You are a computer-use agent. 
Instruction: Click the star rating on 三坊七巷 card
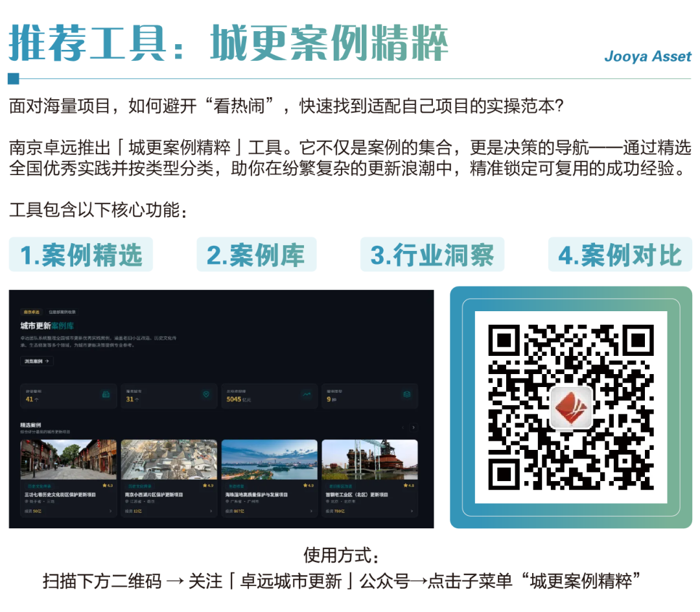(108, 485)
